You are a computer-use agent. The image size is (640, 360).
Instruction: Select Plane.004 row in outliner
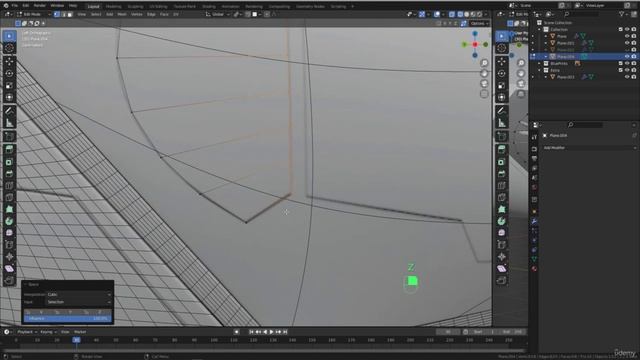coord(584,56)
